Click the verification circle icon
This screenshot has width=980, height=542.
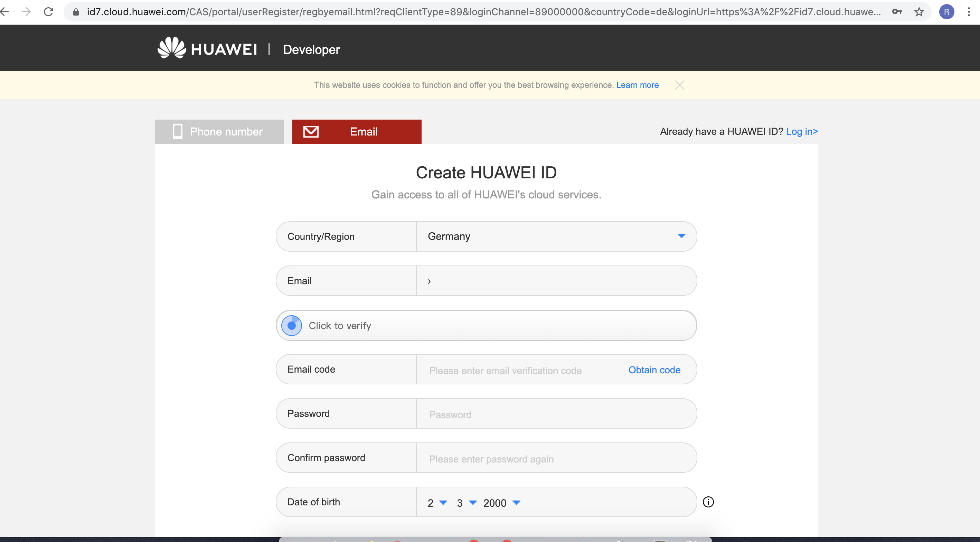click(291, 325)
